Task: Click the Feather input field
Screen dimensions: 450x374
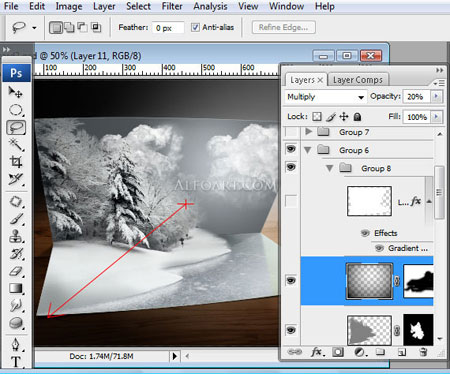Action: tap(168, 28)
